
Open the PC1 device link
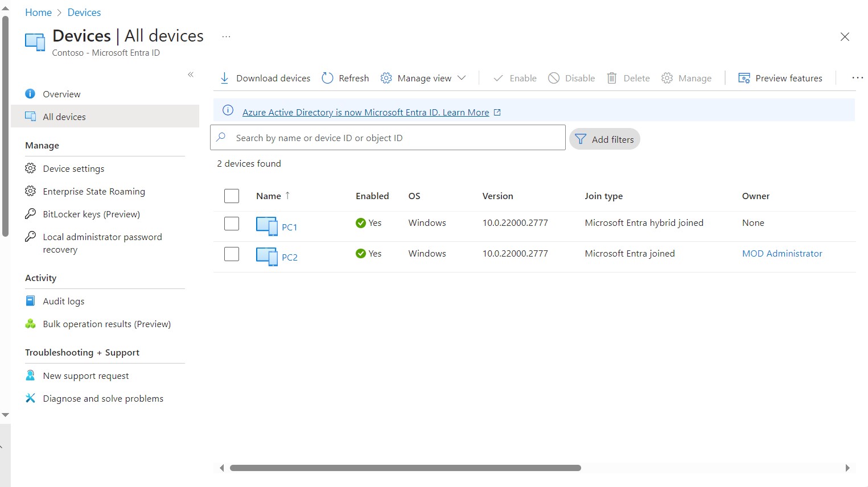pyautogui.click(x=289, y=227)
